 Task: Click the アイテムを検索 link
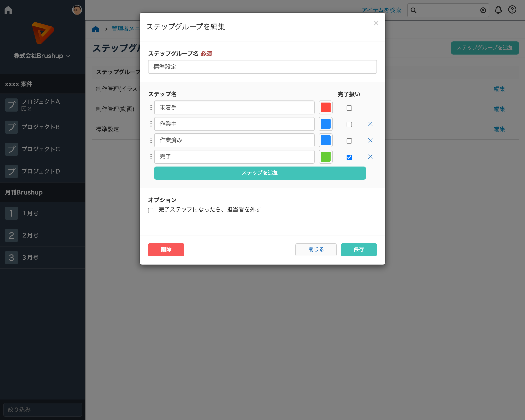(381, 10)
